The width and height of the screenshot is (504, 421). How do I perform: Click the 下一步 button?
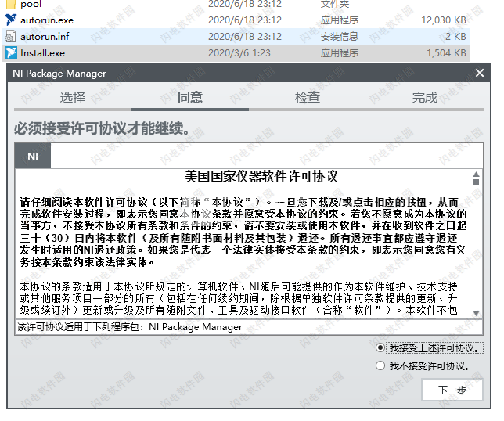452,390
